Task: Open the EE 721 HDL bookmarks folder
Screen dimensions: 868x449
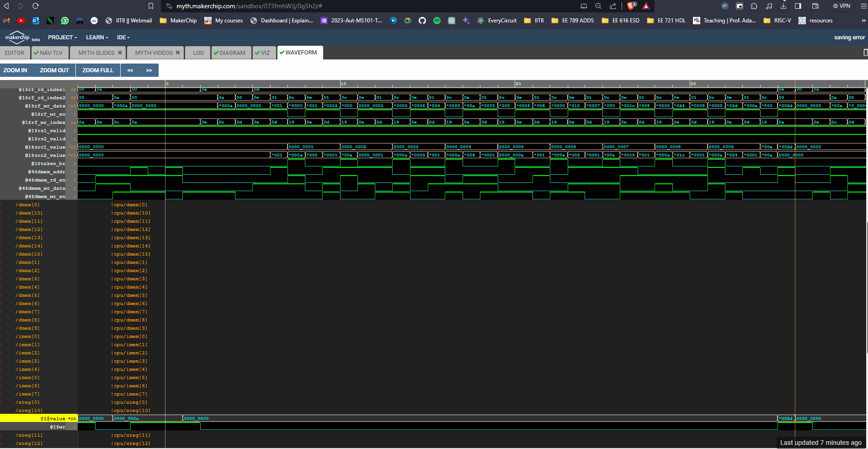Action: tap(666, 21)
